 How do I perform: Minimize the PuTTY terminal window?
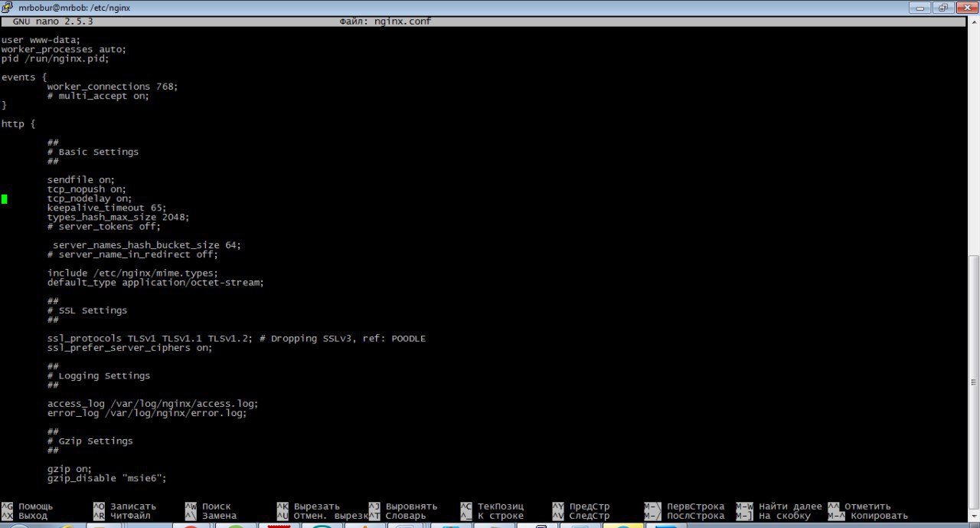pyautogui.click(x=920, y=7)
